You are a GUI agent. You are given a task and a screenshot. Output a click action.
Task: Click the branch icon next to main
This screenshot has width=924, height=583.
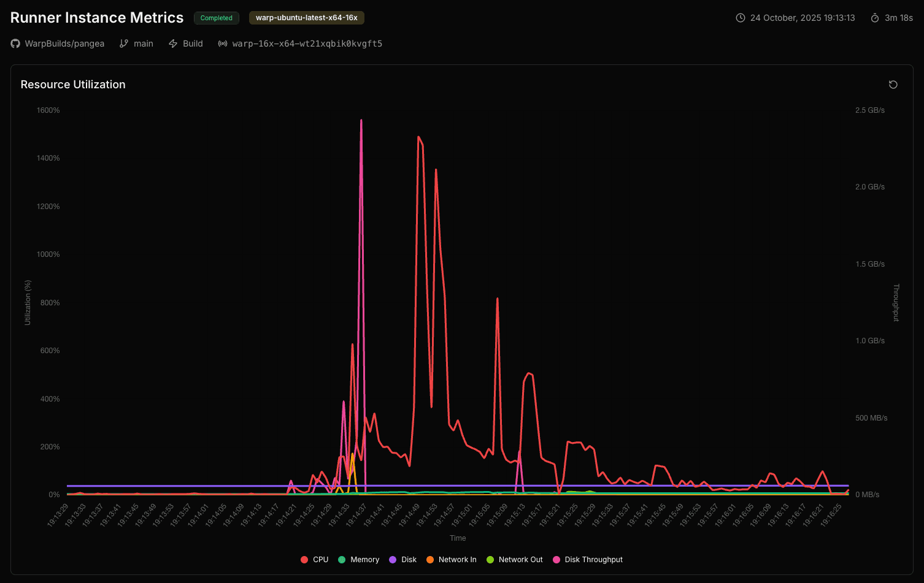[123, 44]
